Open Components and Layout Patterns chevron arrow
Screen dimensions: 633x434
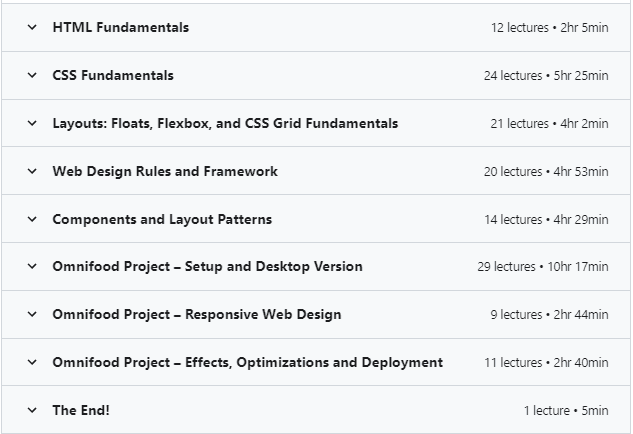pos(32,220)
